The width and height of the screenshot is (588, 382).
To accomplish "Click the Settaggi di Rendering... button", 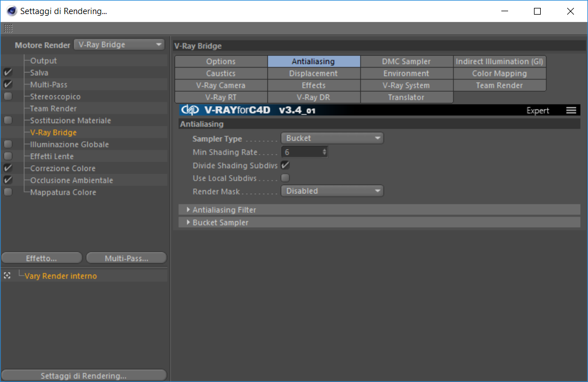I will (84, 375).
